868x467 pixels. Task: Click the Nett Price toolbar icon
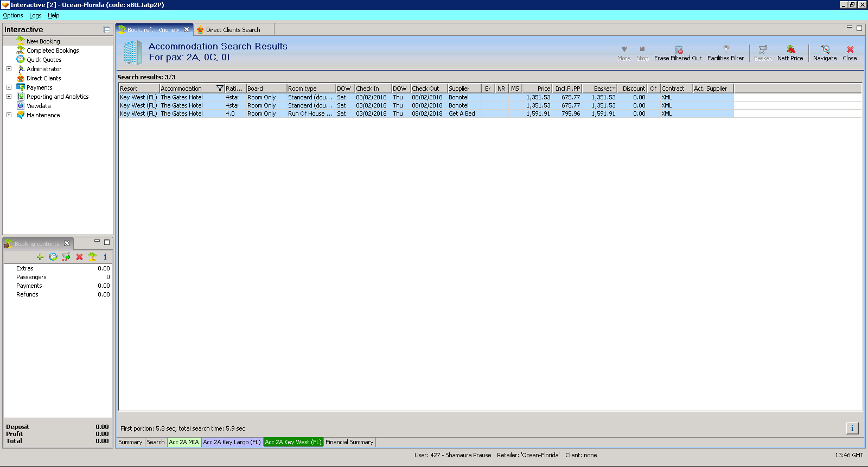(790, 49)
